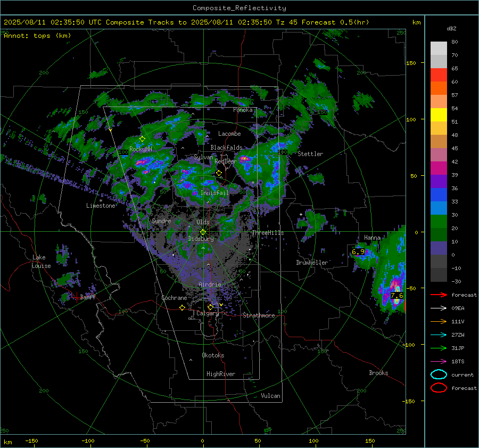Click the timestamp header '2025/08/11 02:35:50 UTC'

48,22
